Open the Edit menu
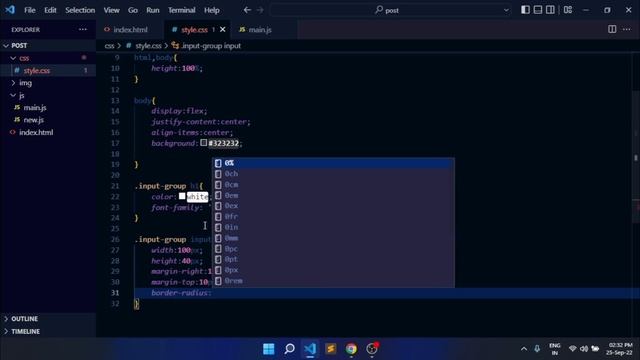 pos(50,10)
